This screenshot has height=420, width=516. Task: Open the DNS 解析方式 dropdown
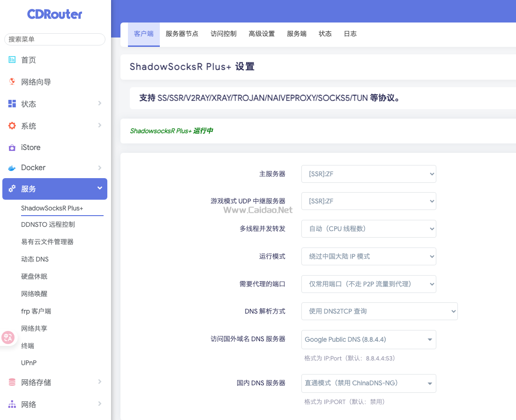click(x=379, y=311)
